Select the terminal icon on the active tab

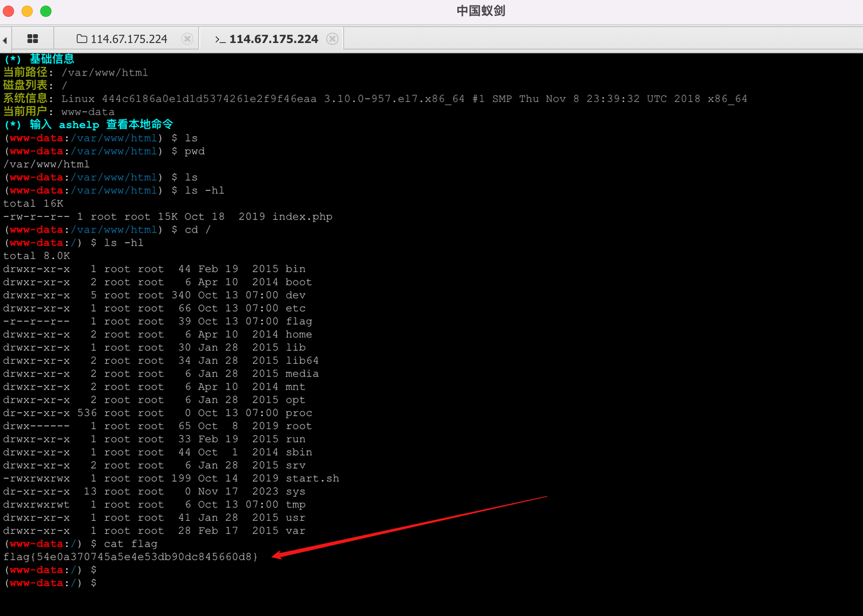coord(220,39)
